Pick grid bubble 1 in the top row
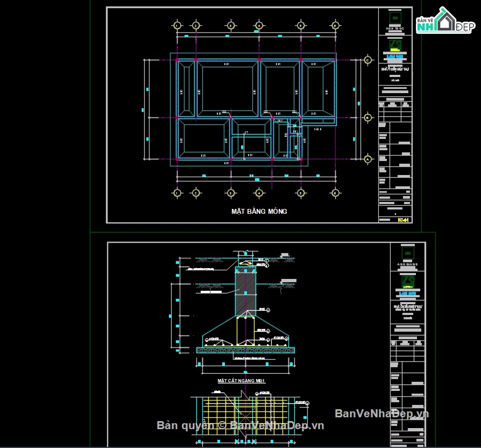 [177, 25]
